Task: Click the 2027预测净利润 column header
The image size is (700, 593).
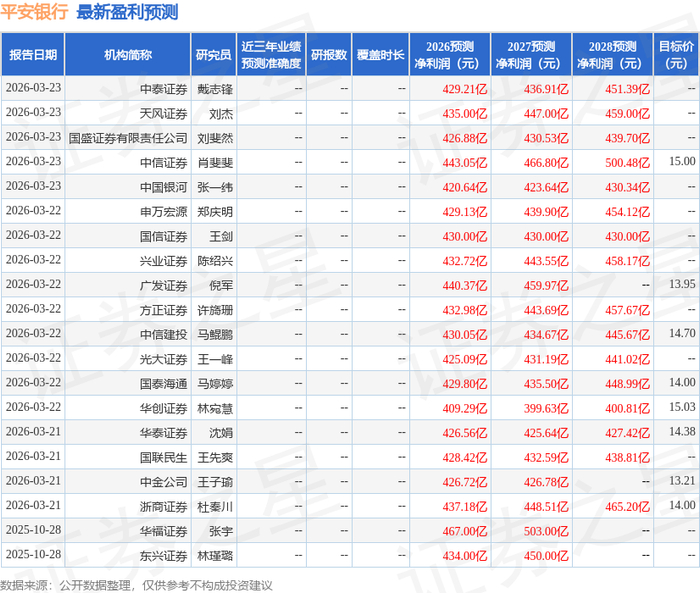Action: point(531,54)
